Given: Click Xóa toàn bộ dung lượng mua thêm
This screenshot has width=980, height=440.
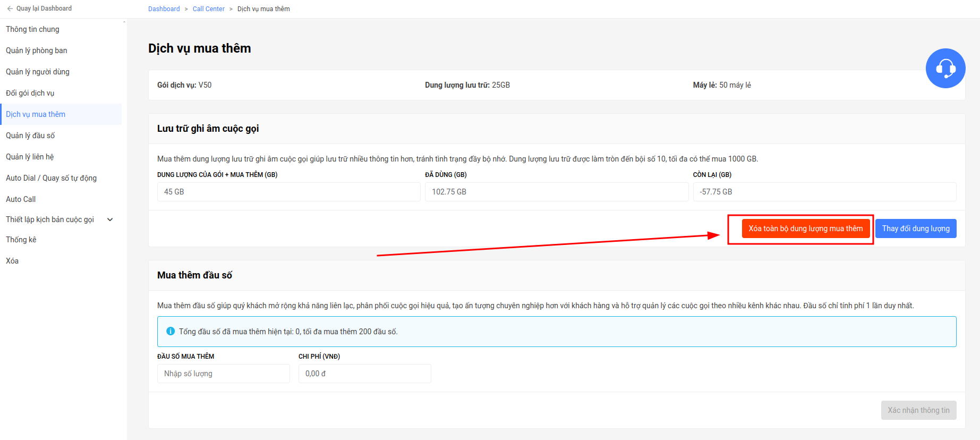Looking at the screenshot, I should (x=805, y=229).
